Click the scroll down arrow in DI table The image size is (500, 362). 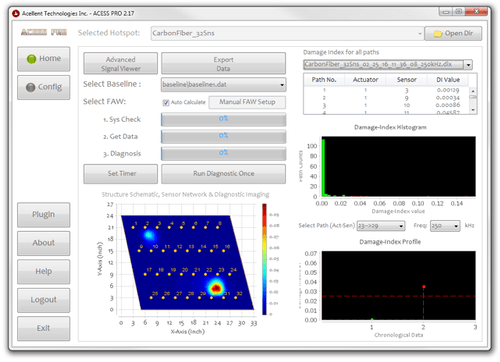(473, 110)
